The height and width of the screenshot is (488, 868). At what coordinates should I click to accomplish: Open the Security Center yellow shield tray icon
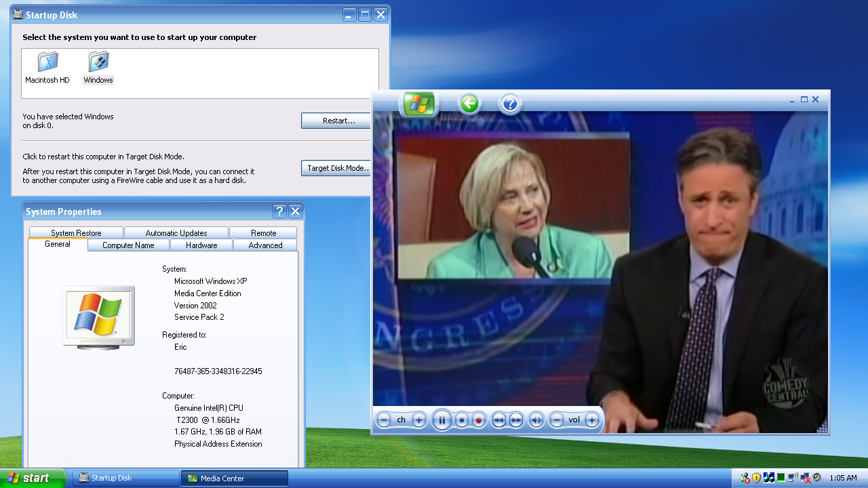(x=757, y=478)
